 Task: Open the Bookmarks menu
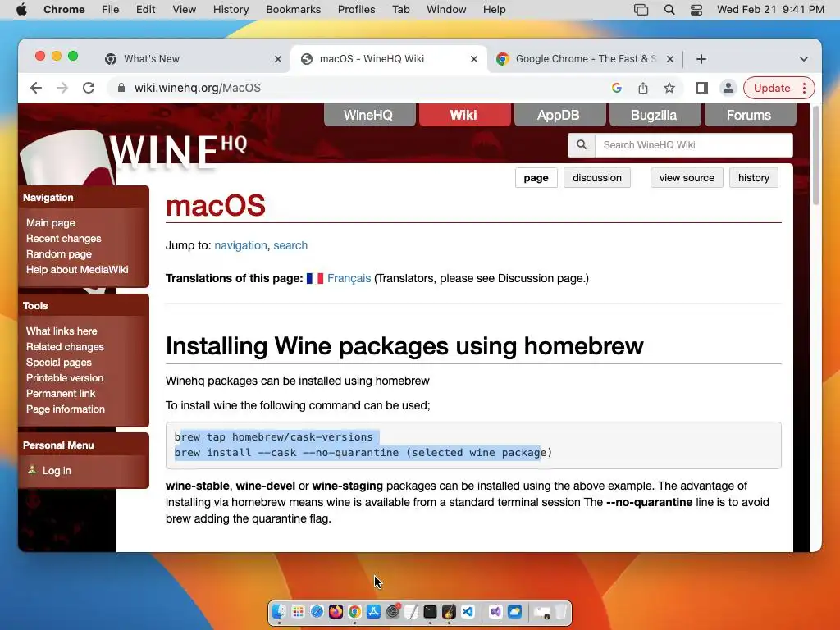pyautogui.click(x=293, y=10)
